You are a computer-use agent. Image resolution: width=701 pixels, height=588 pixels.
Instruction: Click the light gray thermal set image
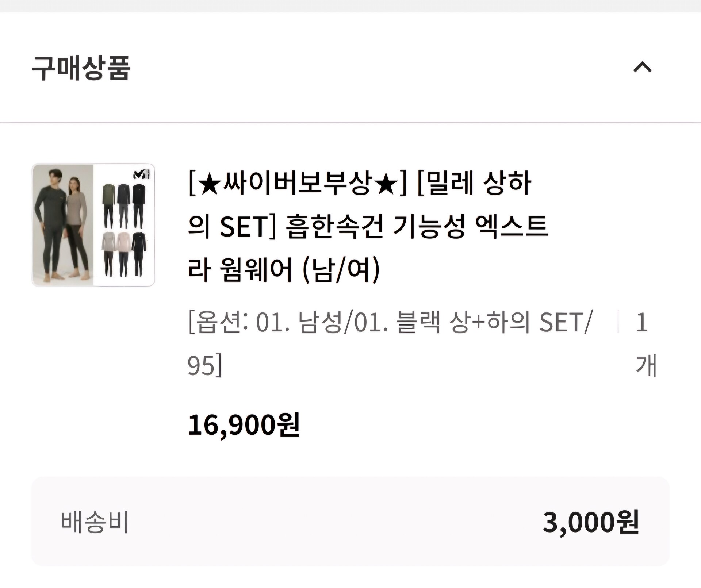[x=108, y=254]
